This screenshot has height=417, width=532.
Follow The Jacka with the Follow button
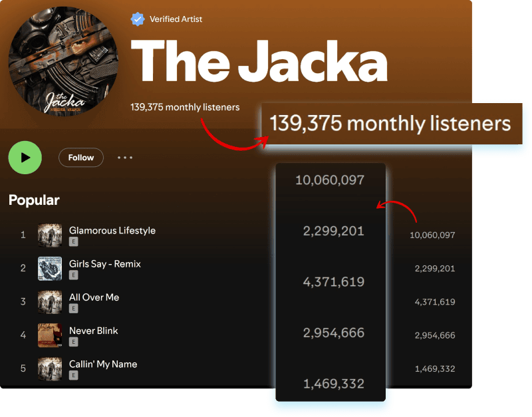(81, 158)
